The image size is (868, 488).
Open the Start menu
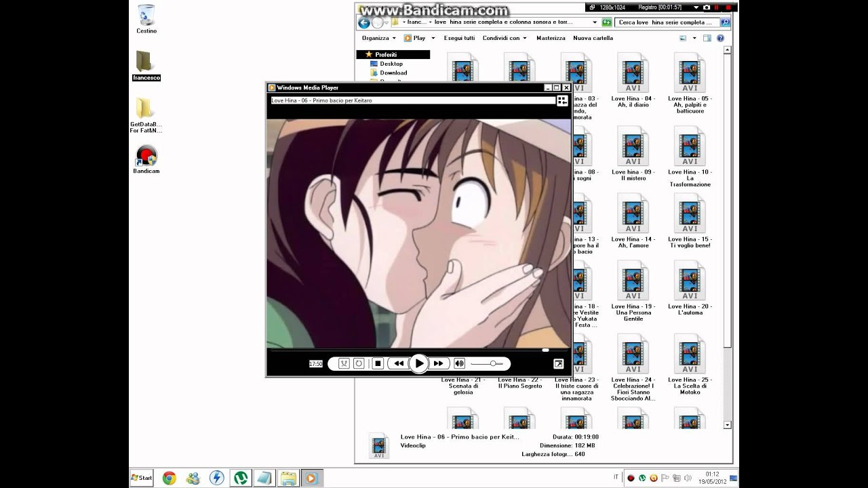[x=142, y=478]
